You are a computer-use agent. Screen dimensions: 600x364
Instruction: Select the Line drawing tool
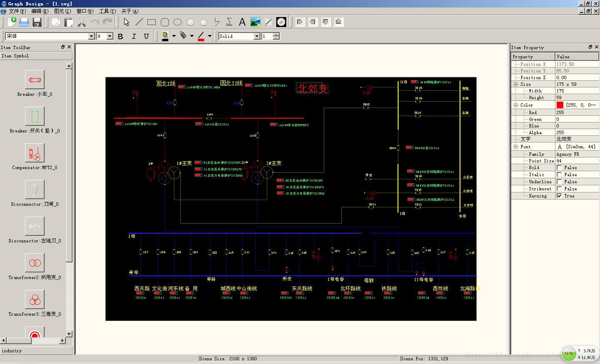tap(139, 22)
